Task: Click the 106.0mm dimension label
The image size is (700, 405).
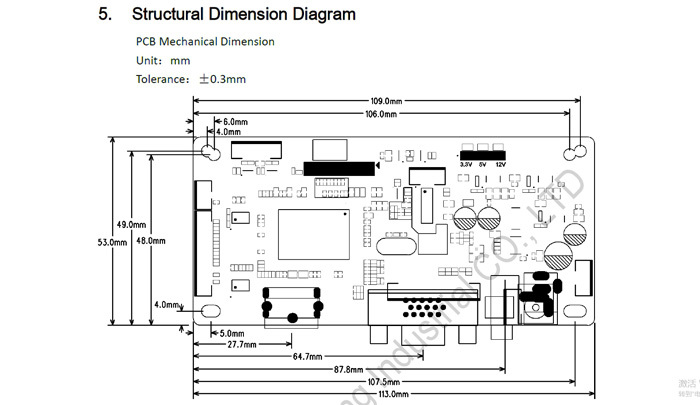Action: tap(381, 114)
